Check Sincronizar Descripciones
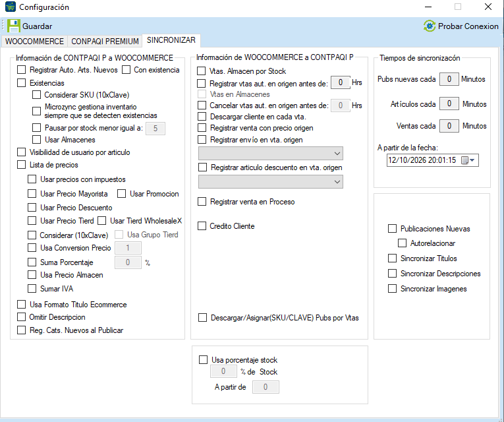The width and height of the screenshot is (504, 422). point(393,274)
